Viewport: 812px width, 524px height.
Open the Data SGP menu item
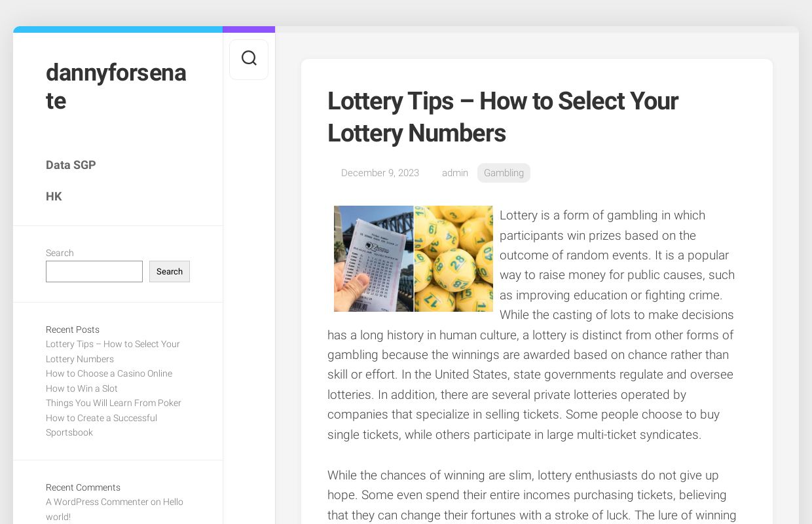click(71, 165)
